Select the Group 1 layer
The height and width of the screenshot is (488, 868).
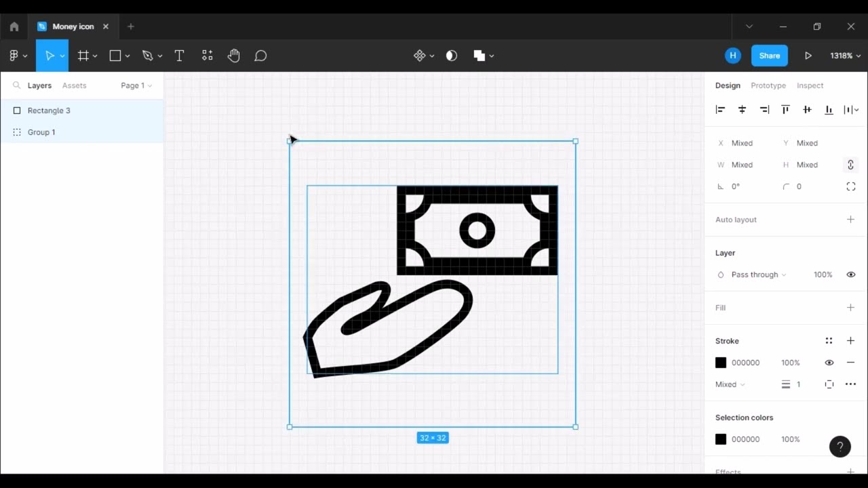[81, 132]
